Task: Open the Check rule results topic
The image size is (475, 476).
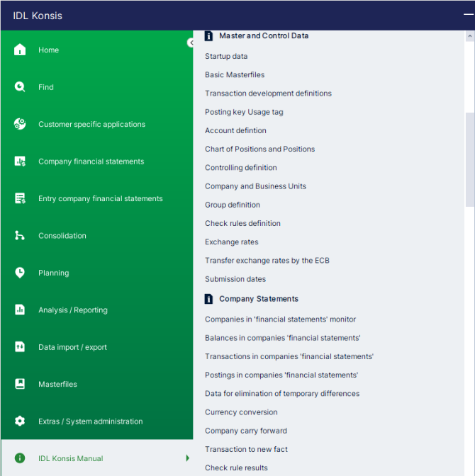Action: [236, 467]
